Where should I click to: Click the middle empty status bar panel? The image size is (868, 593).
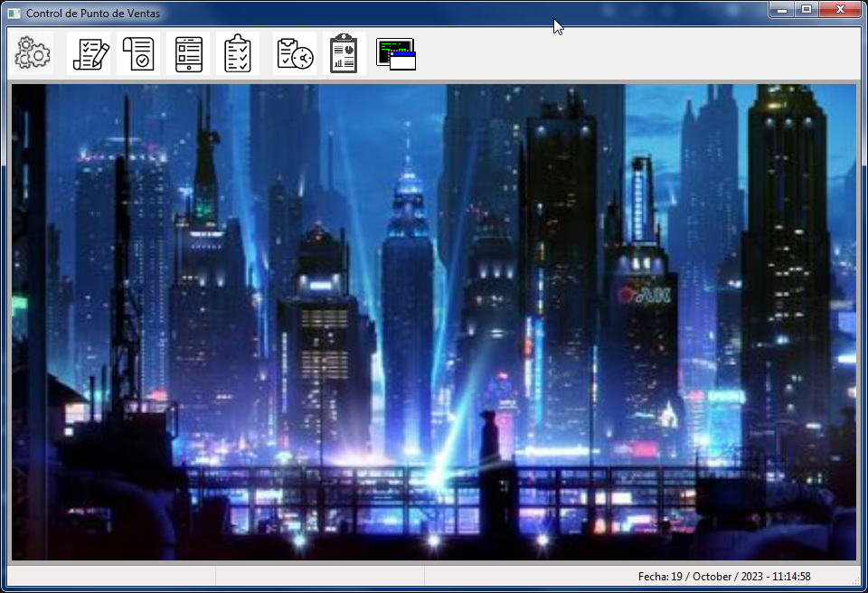click(x=320, y=577)
